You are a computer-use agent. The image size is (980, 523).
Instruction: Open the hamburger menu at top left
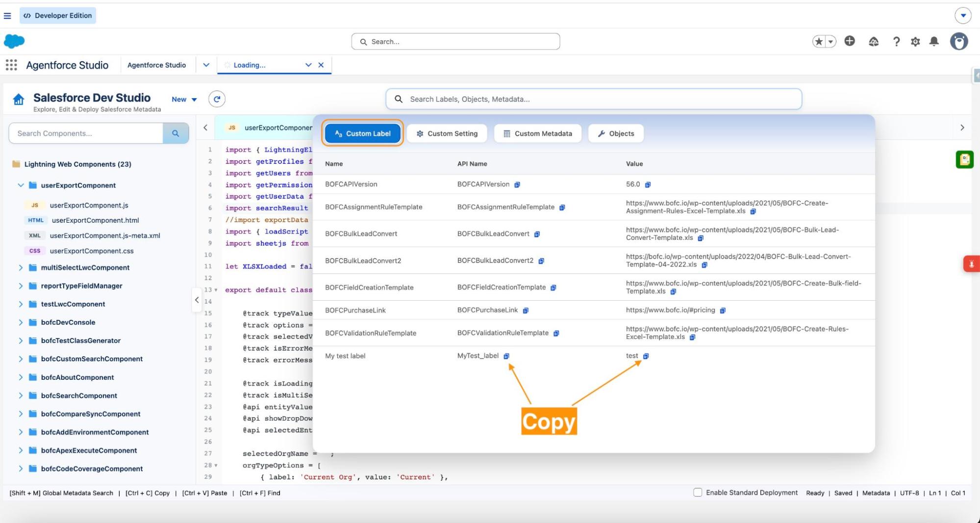7,16
